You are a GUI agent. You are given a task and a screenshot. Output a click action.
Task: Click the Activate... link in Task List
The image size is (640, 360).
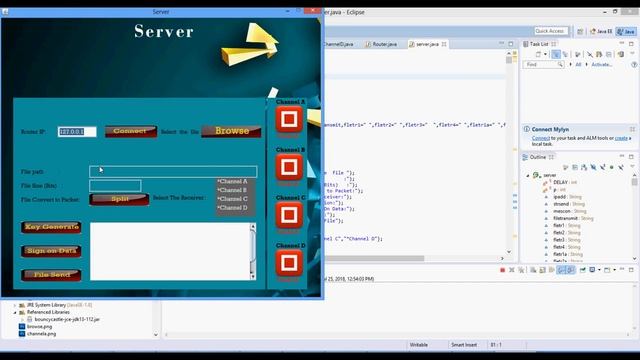coord(602,64)
